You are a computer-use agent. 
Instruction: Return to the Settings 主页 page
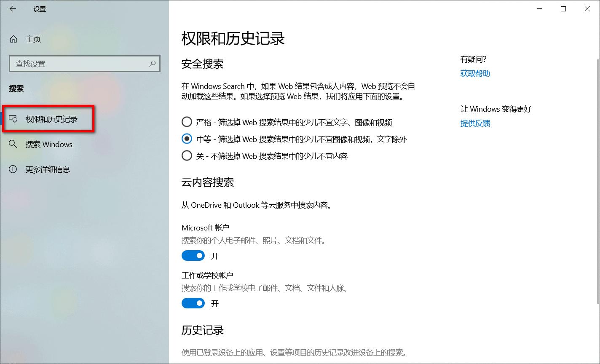tap(33, 39)
